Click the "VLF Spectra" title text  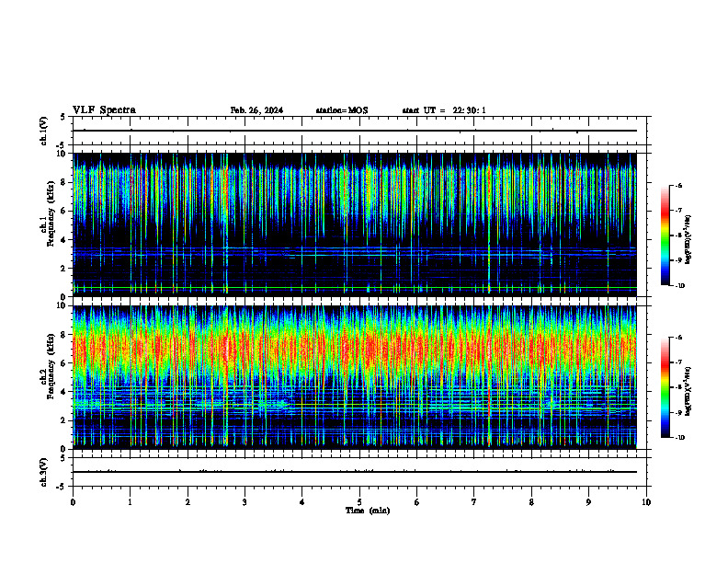(104, 110)
